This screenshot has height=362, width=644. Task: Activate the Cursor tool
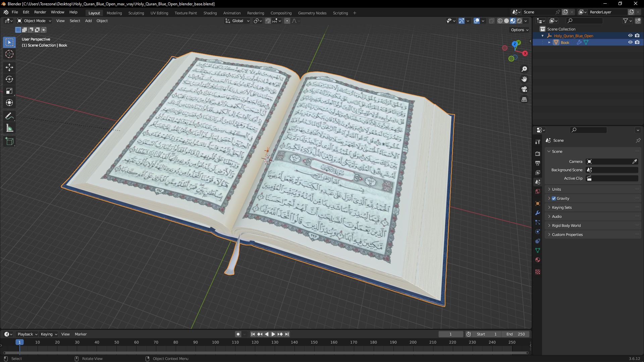9,54
